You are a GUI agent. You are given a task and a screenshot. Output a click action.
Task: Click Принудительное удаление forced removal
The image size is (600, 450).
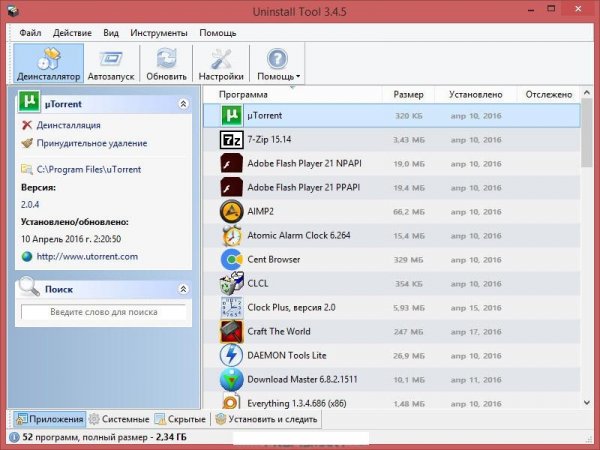tap(91, 143)
